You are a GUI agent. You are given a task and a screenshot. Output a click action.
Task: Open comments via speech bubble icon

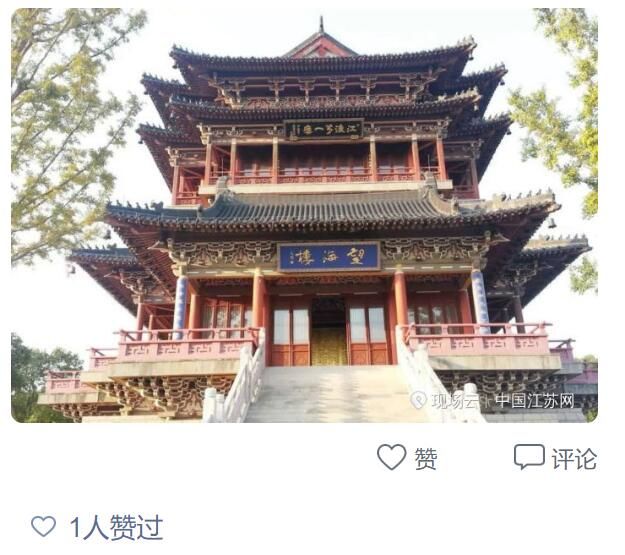529,457
